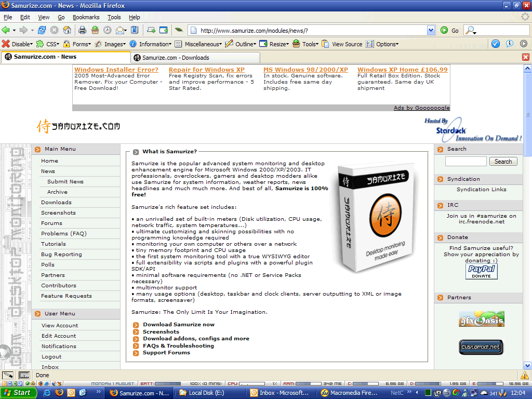Reload the page with the refresh icon
Image resolution: width=532 pixels, height=399 pixels.
42,30
